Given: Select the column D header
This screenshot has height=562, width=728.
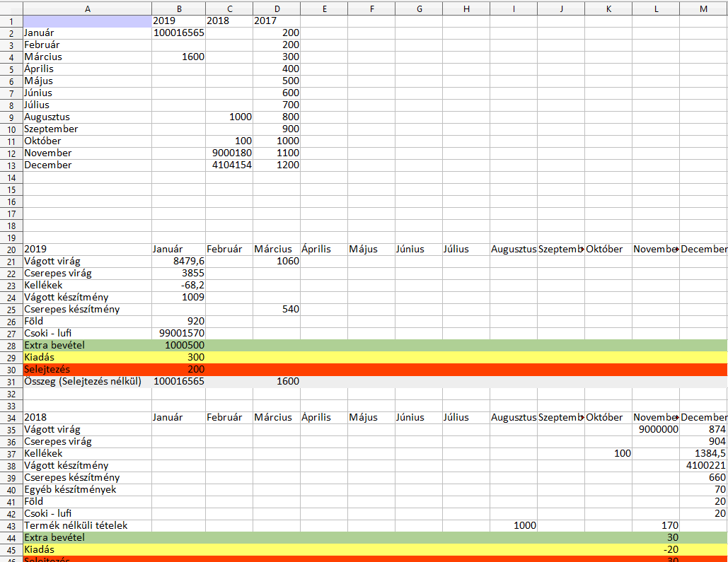Looking at the screenshot, I should (276, 8).
